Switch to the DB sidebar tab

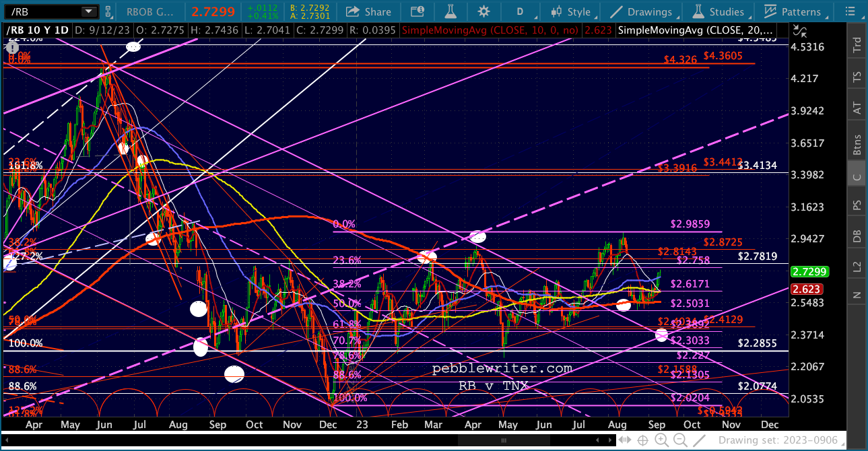pos(857,236)
